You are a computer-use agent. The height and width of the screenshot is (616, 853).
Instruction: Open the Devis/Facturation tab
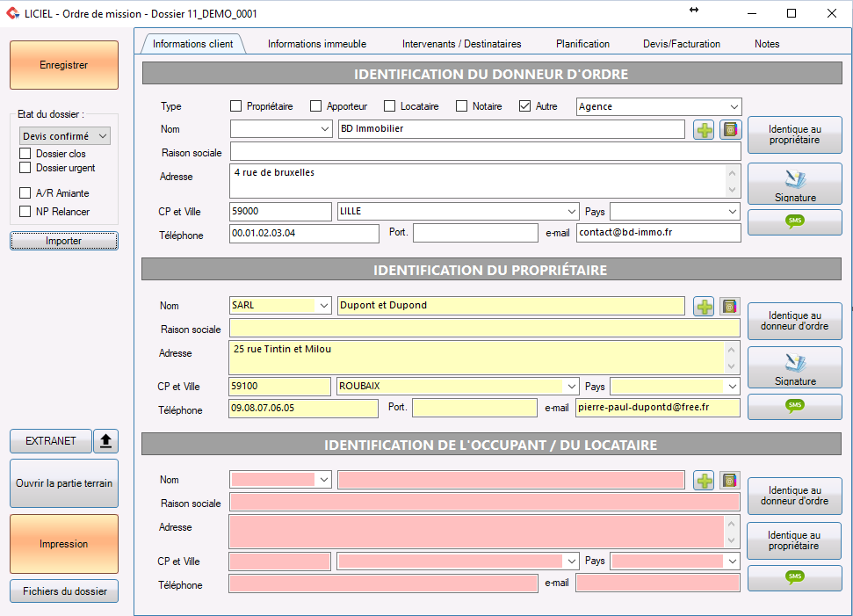click(x=681, y=44)
